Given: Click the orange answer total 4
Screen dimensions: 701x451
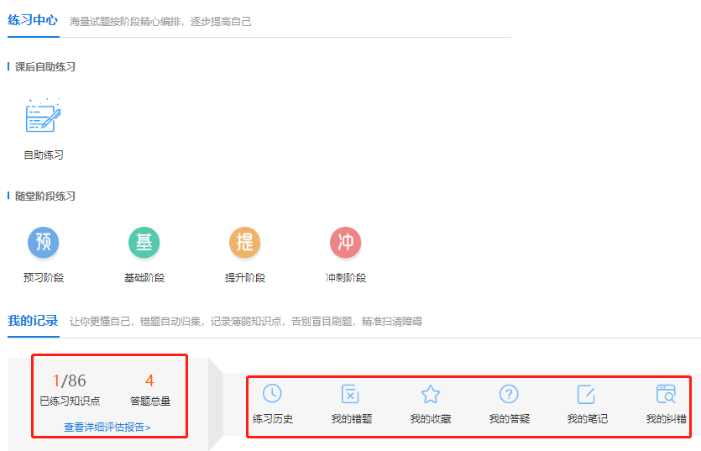Looking at the screenshot, I should click(x=149, y=381).
